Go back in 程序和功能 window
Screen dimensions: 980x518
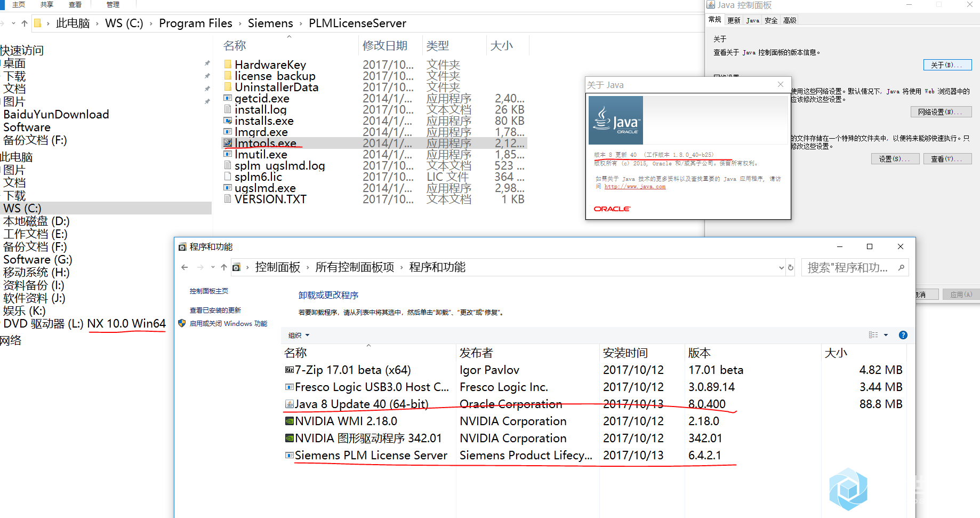(x=184, y=267)
